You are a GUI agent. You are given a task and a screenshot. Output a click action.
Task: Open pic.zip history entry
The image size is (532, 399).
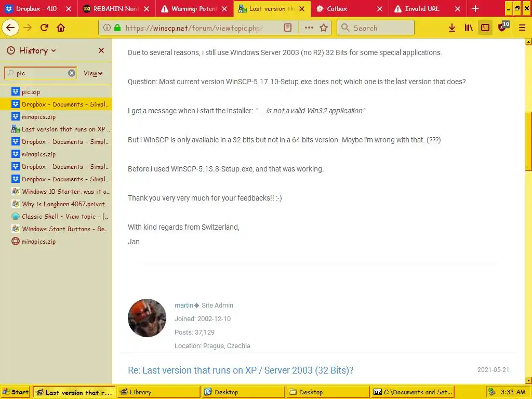click(x=56, y=91)
